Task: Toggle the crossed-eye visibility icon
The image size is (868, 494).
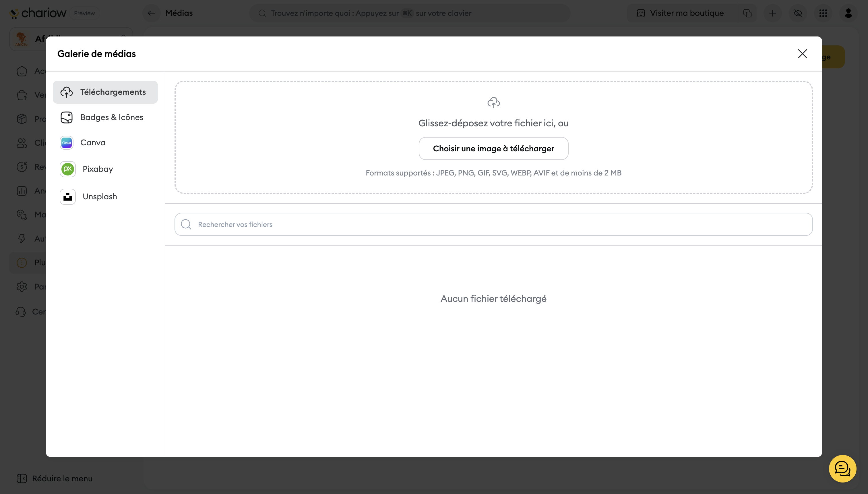Action: tap(798, 13)
